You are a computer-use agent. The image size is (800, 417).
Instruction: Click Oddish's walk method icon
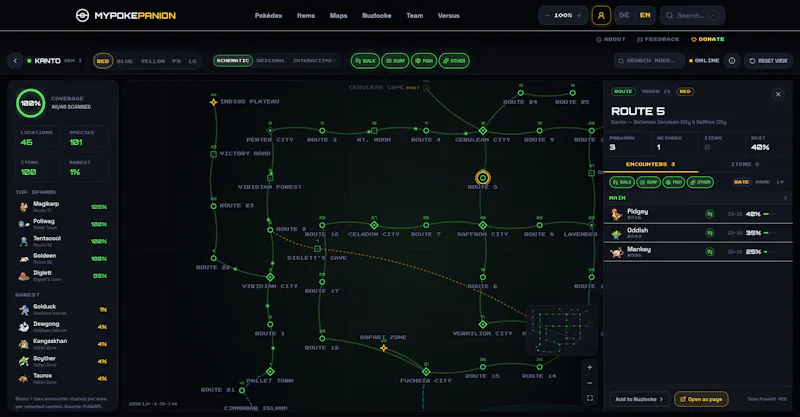[x=709, y=233]
